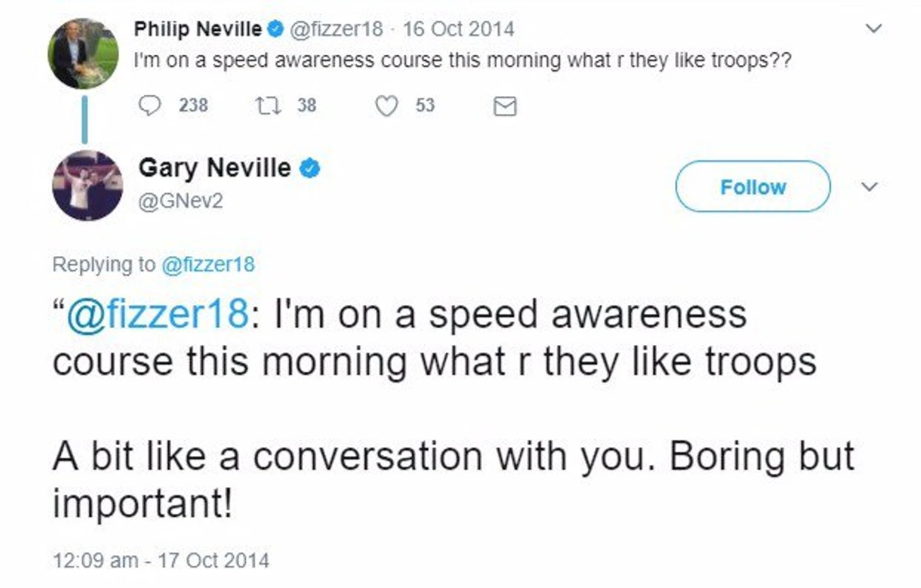The image size is (921, 588).
Task: Click @fizzer18 handle beside Philip Neville
Action: click(336, 29)
